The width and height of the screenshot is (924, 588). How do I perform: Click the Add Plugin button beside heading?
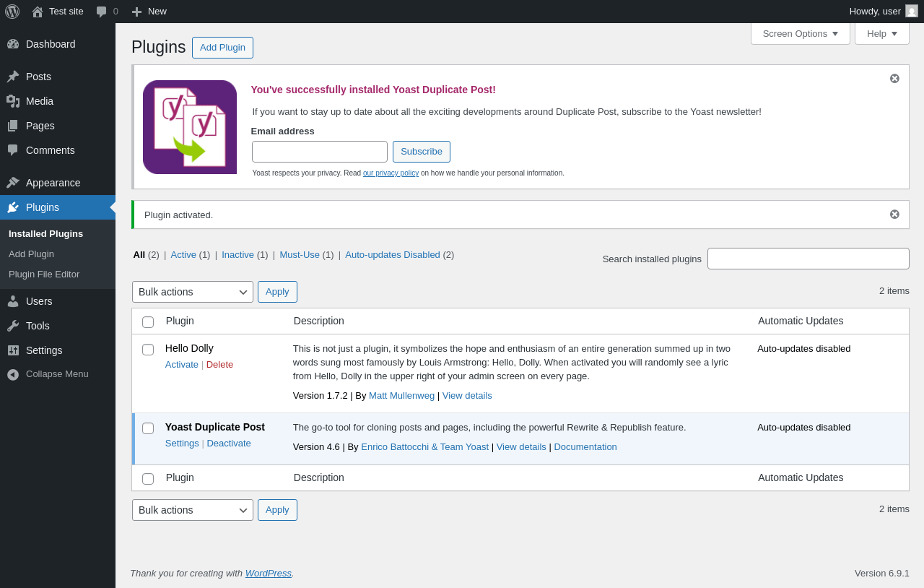pyautogui.click(x=222, y=48)
